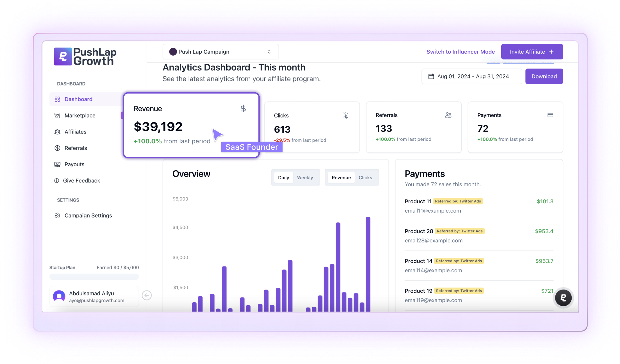Click the tallest bar at chart's right end
Viewport: 620px width, 364px height.
pos(368,264)
